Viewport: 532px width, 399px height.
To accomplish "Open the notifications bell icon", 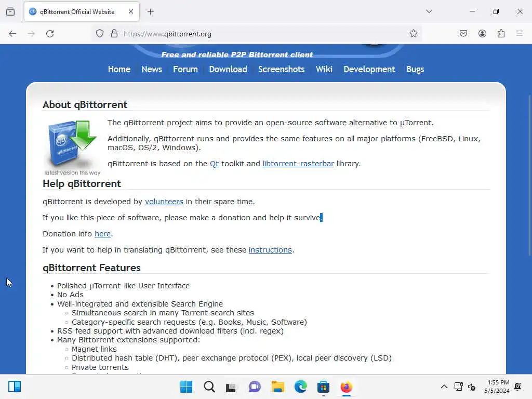I will (x=518, y=387).
